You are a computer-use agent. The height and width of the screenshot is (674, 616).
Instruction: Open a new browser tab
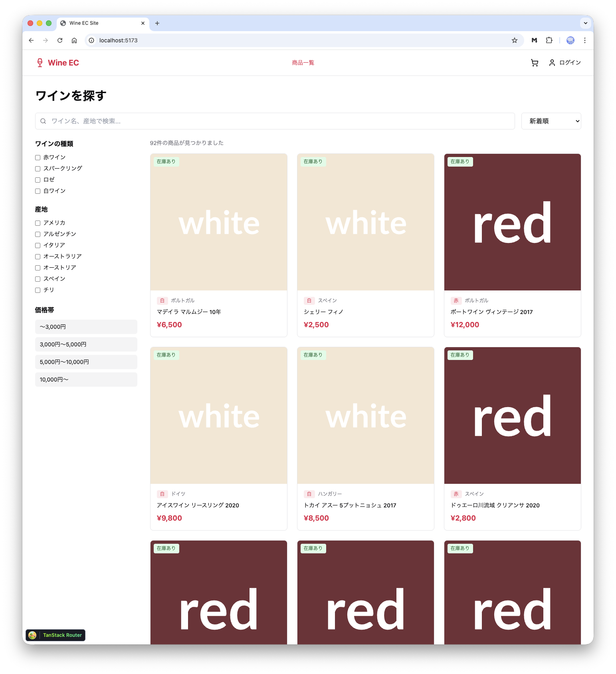pos(157,23)
